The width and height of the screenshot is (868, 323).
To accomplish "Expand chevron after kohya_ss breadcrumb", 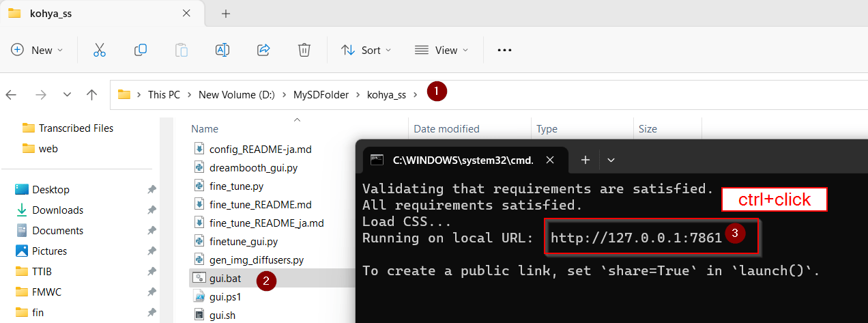I will pos(414,95).
